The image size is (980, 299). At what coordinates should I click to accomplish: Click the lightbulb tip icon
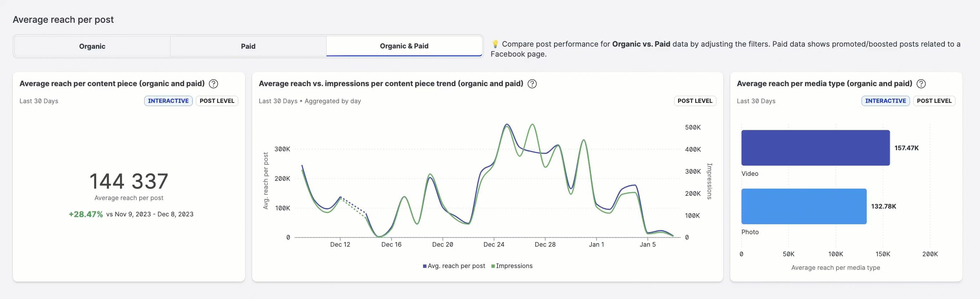(495, 44)
